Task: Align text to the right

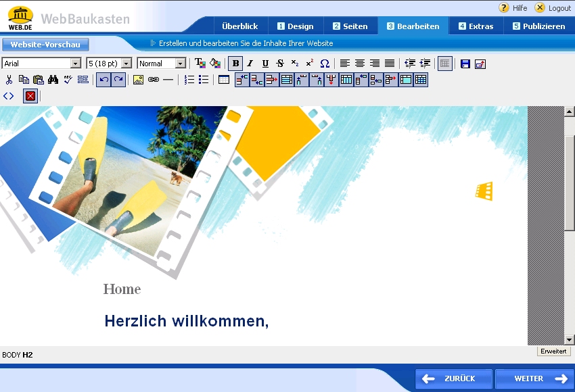Action: (374, 64)
